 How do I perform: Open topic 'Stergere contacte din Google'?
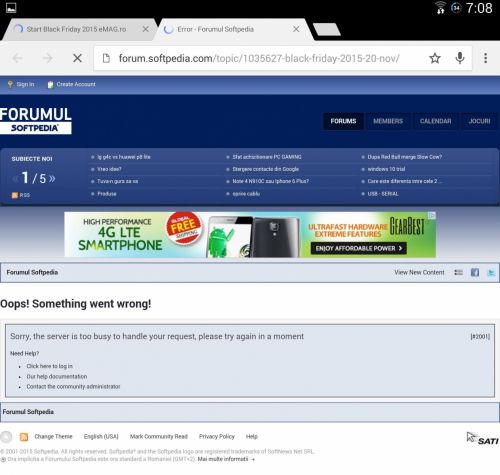click(x=266, y=169)
